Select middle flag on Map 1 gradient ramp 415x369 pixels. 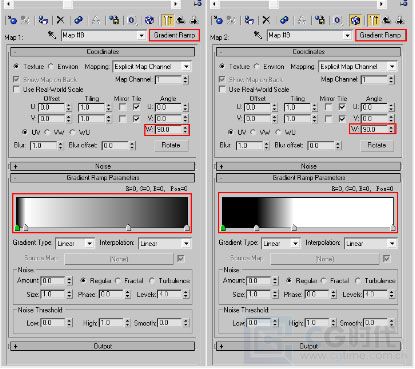pyautogui.click(x=128, y=228)
